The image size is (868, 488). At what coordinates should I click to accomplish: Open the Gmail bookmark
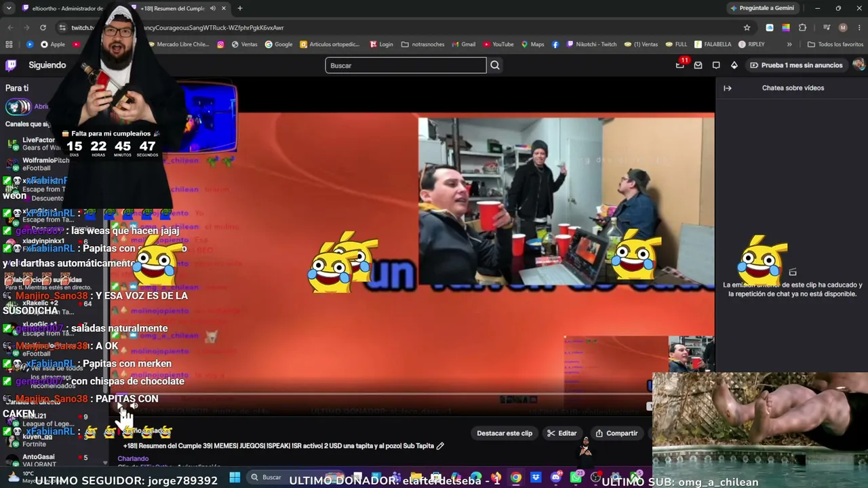click(463, 45)
